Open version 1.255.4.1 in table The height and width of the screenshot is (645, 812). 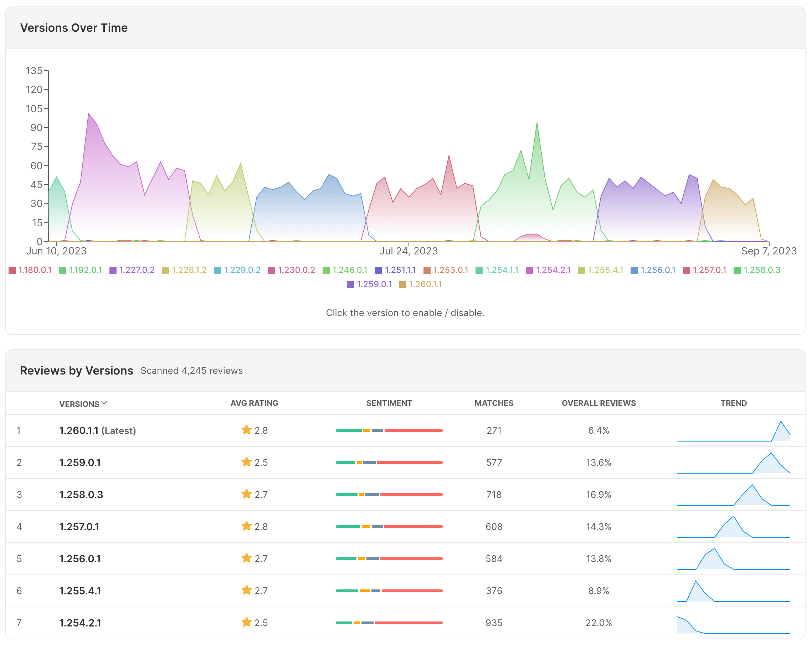(x=80, y=590)
